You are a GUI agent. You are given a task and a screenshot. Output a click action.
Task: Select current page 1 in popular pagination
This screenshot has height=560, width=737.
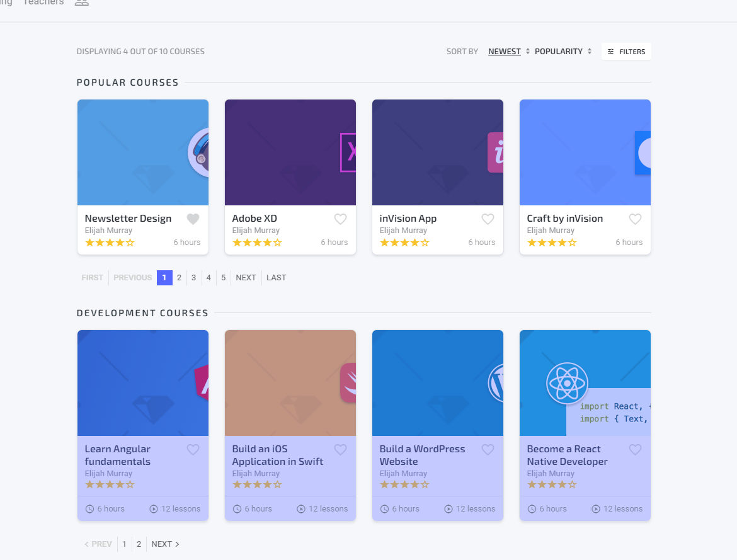tap(164, 277)
